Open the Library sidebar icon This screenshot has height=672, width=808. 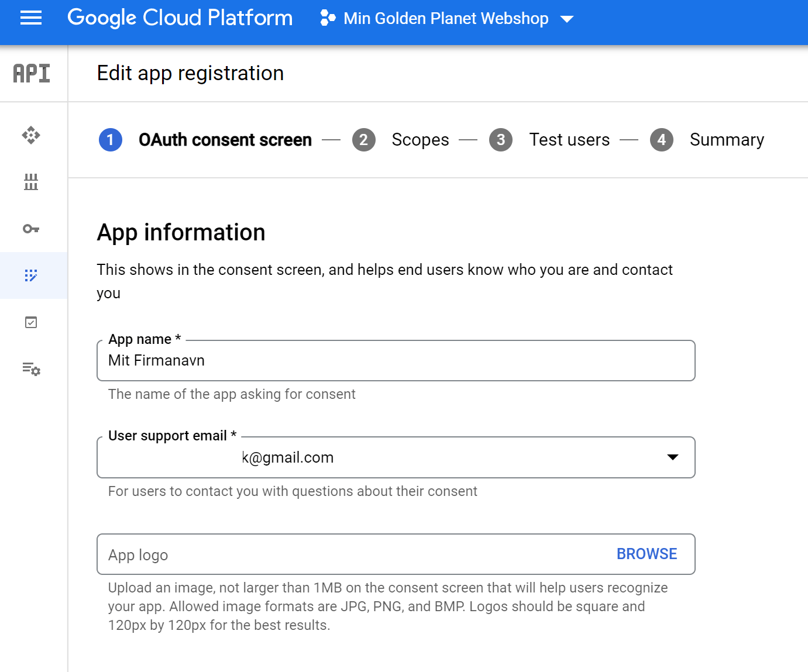click(31, 182)
